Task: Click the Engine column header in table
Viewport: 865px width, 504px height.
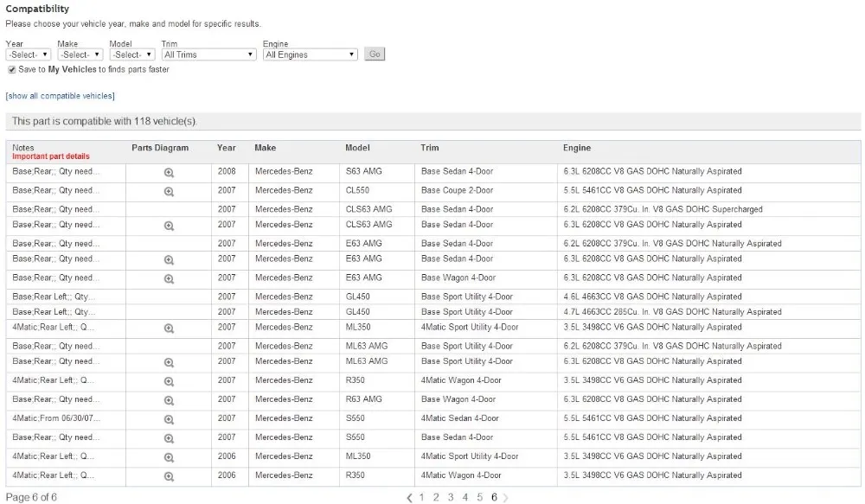Action: tap(577, 148)
